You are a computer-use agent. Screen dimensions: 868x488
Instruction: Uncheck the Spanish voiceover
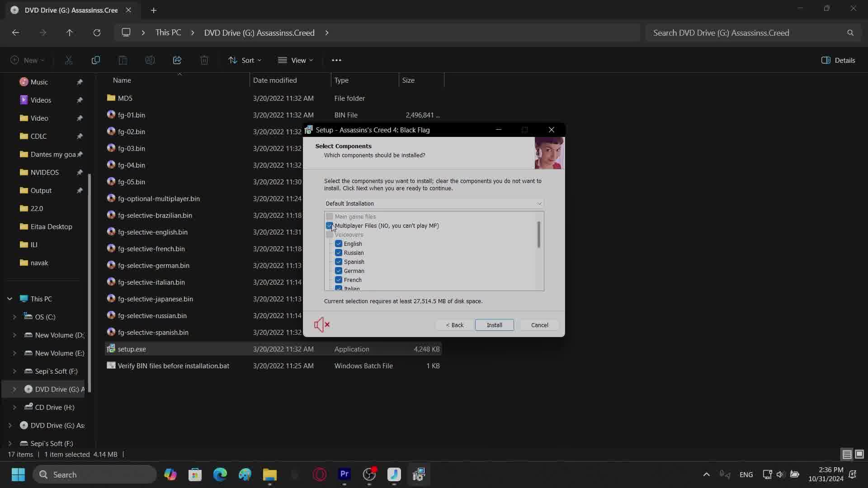339,262
